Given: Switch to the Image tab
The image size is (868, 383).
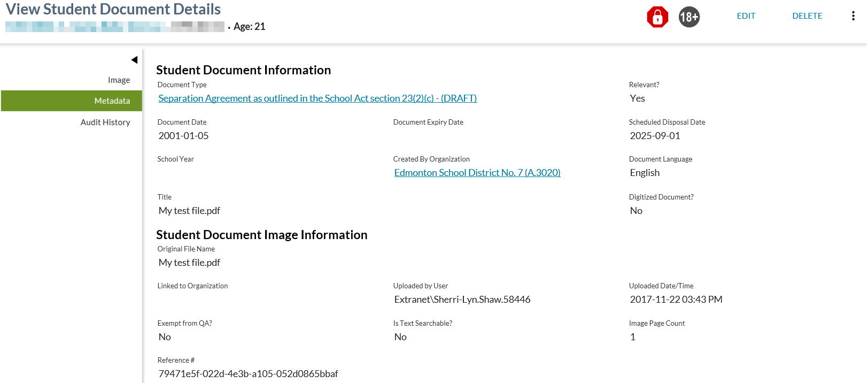Looking at the screenshot, I should point(119,80).
